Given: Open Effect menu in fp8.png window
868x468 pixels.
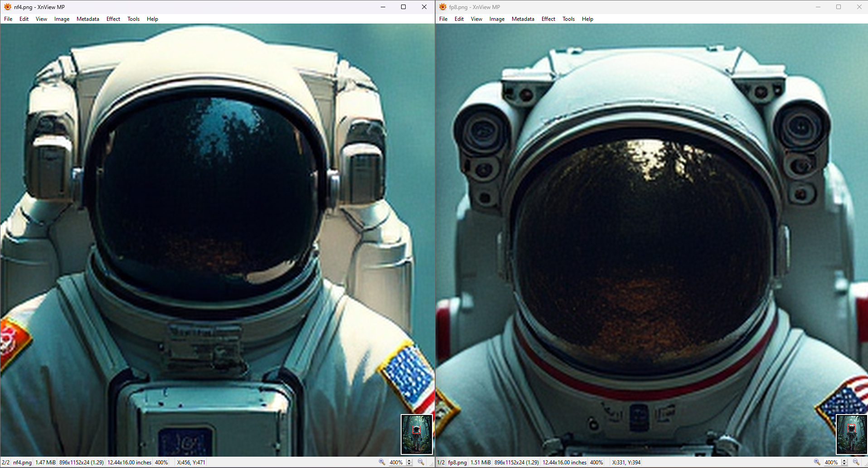Looking at the screenshot, I should (548, 19).
